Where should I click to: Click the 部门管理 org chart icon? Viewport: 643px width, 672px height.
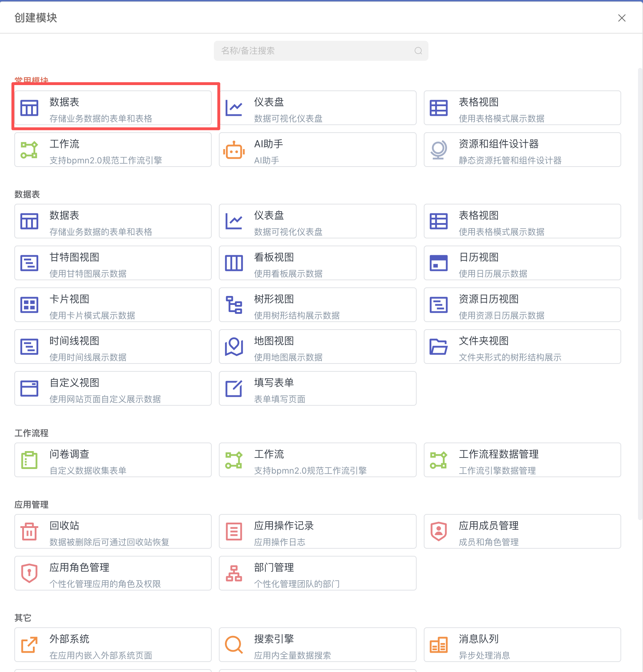point(234,573)
